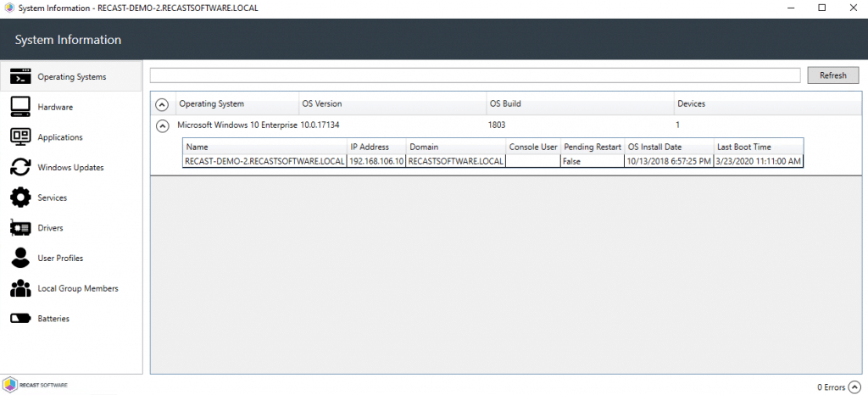Click the Name column header
The image size is (868, 395).
click(x=264, y=147)
